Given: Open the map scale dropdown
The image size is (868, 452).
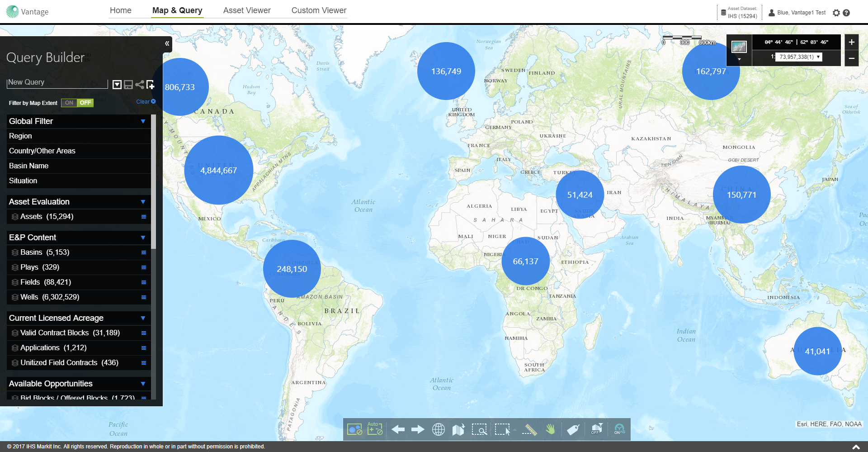Looking at the screenshot, I should (x=818, y=57).
